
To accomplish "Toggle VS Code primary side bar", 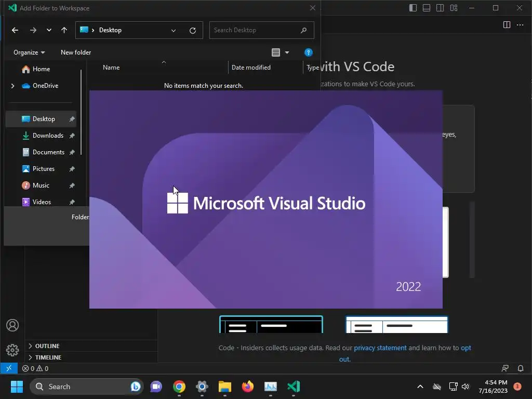I will (413, 8).
